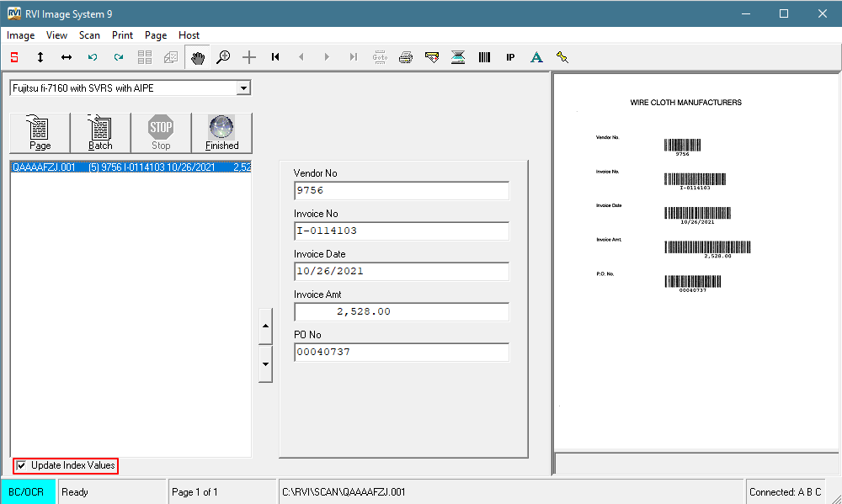Open the Host menu
The height and width of the screenshot is (504, 842).
(x=189, y=34)
